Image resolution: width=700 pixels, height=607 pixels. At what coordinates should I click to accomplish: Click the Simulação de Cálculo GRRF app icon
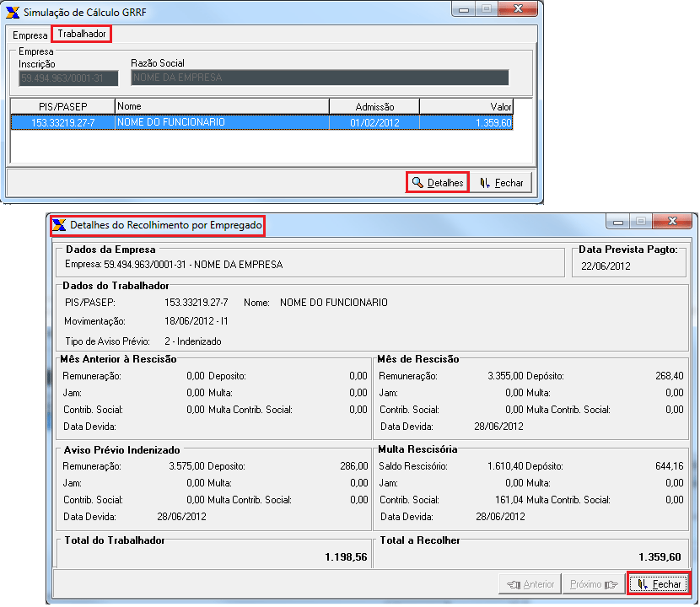pos(13,13)
